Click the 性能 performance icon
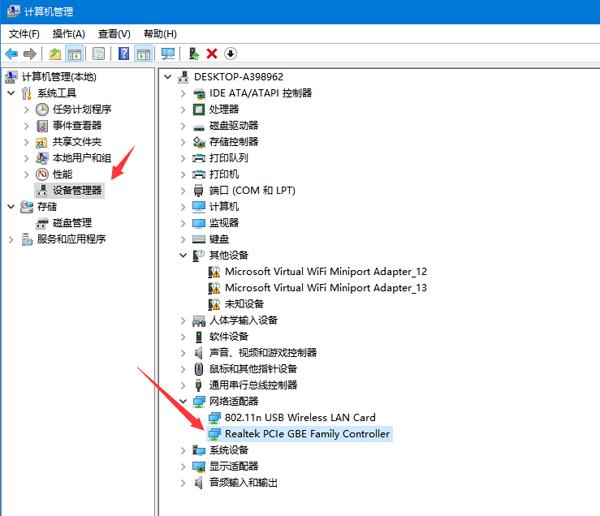 pyautogui.click(x=42, y=174)
